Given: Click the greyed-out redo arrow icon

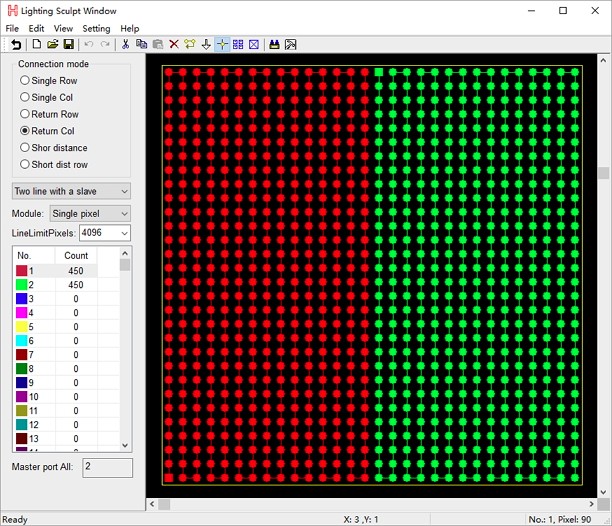Looking at the screenshot, I should pyautogui.click(x=105, y=44).
